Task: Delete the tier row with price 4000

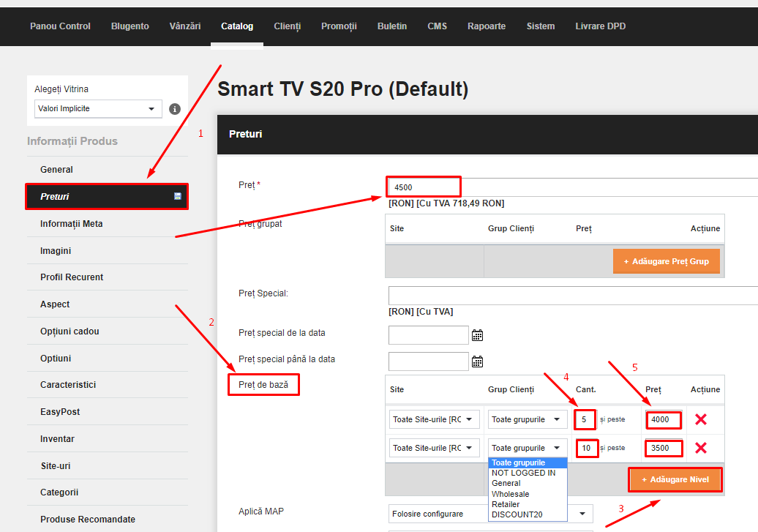Action: (700, 419)
